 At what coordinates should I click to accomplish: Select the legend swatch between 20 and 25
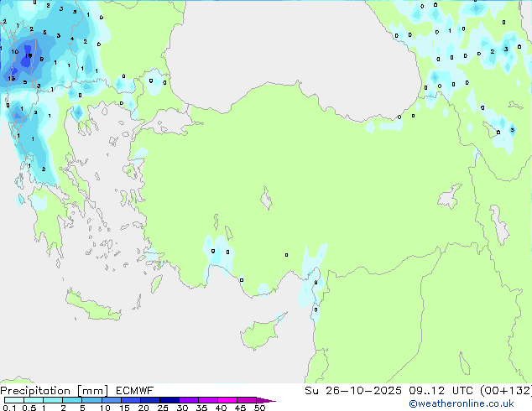point(153,401)
